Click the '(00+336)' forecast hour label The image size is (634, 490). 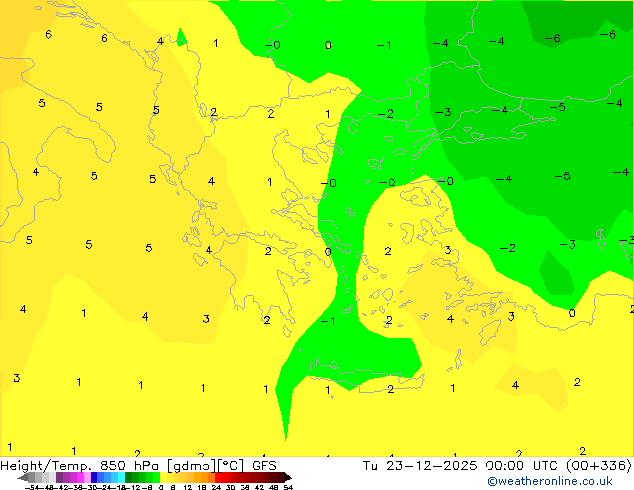(598, 466)
